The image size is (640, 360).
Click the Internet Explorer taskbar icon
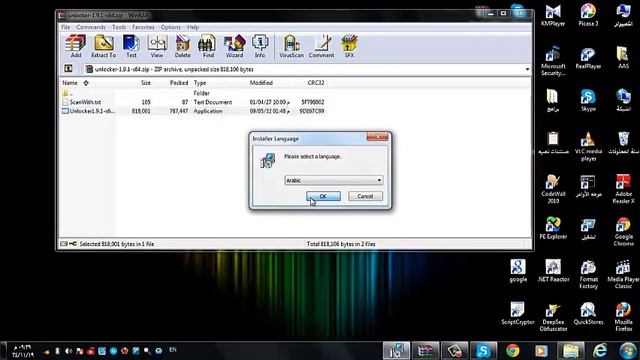click(600, 351)
